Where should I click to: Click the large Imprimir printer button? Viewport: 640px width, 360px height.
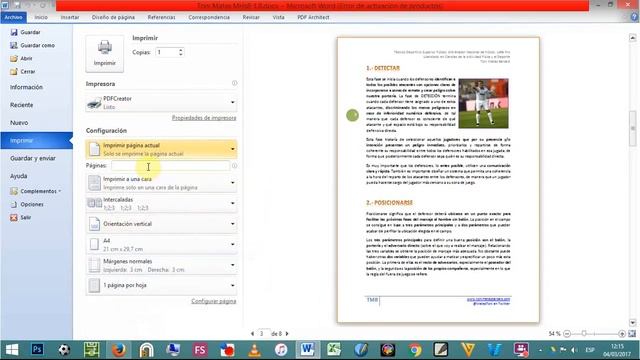coord(104,53)
